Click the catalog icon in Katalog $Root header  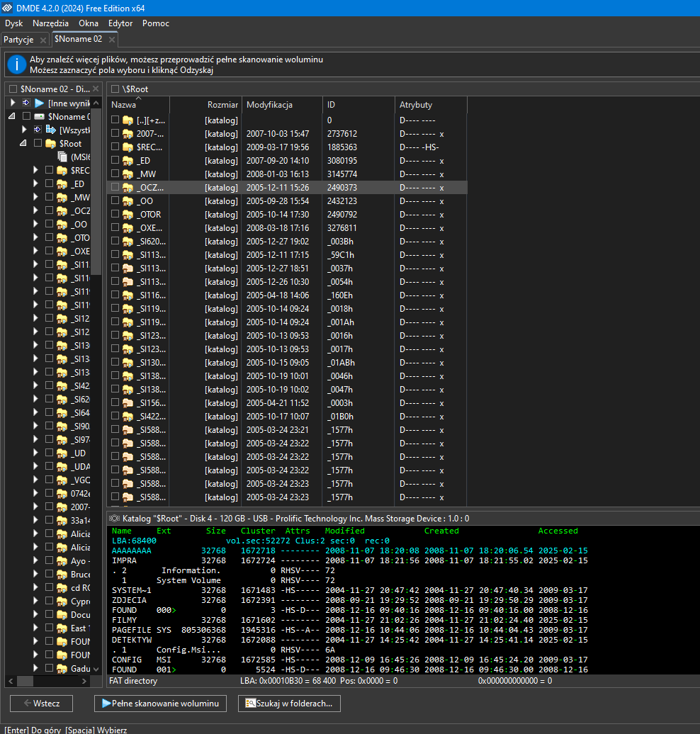click(x=114, y=518)
